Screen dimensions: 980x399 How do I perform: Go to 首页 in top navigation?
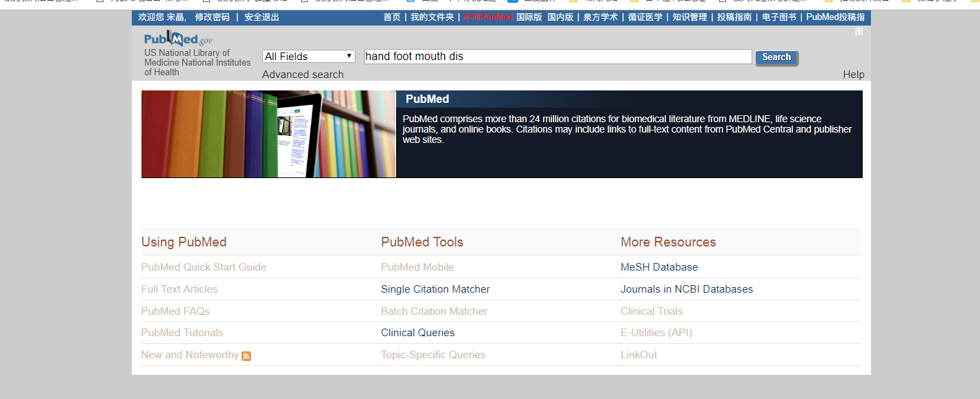(392, 17)
